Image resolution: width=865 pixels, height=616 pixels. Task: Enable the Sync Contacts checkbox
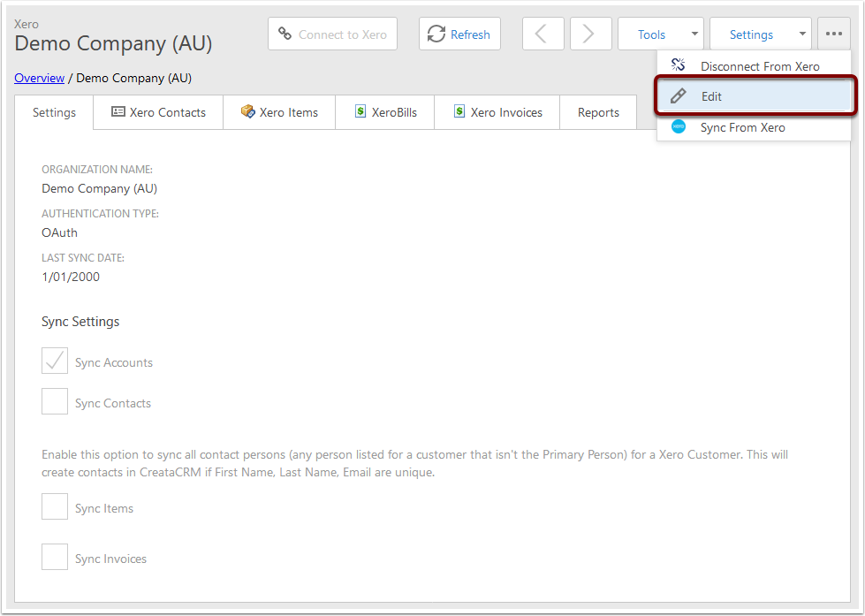55,401
